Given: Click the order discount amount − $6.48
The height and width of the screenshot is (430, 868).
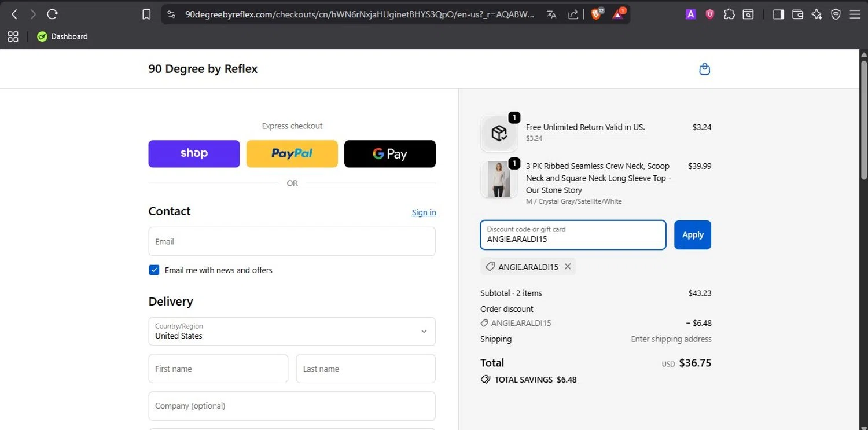Looking at the screenshot, I should tap(698, 324).
